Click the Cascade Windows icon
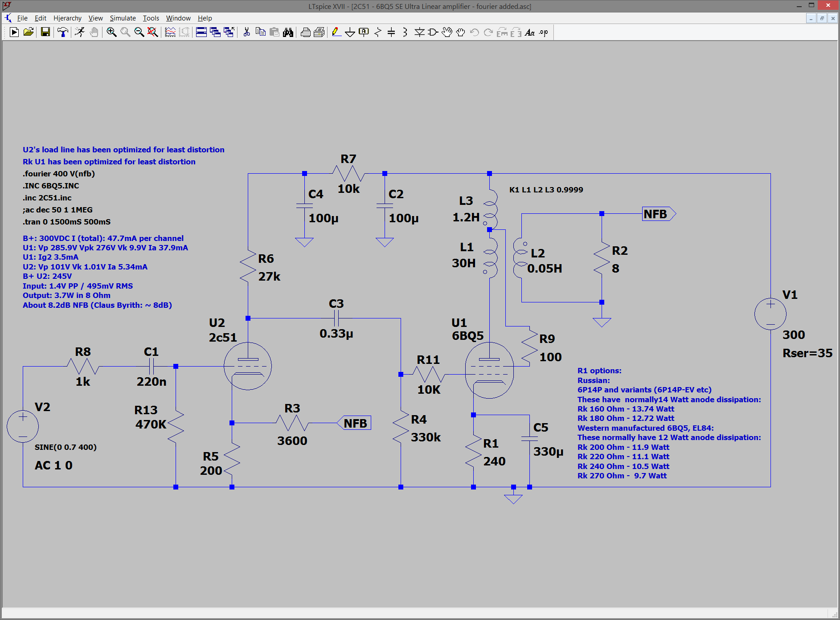Screen dimensions: 840x620 pyautogui.click(x=215, y=32)
